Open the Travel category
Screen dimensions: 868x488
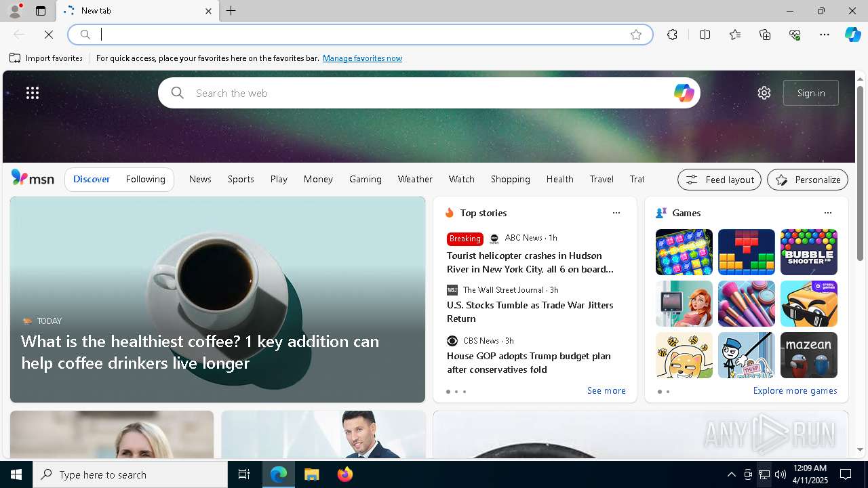click(601, 179)
